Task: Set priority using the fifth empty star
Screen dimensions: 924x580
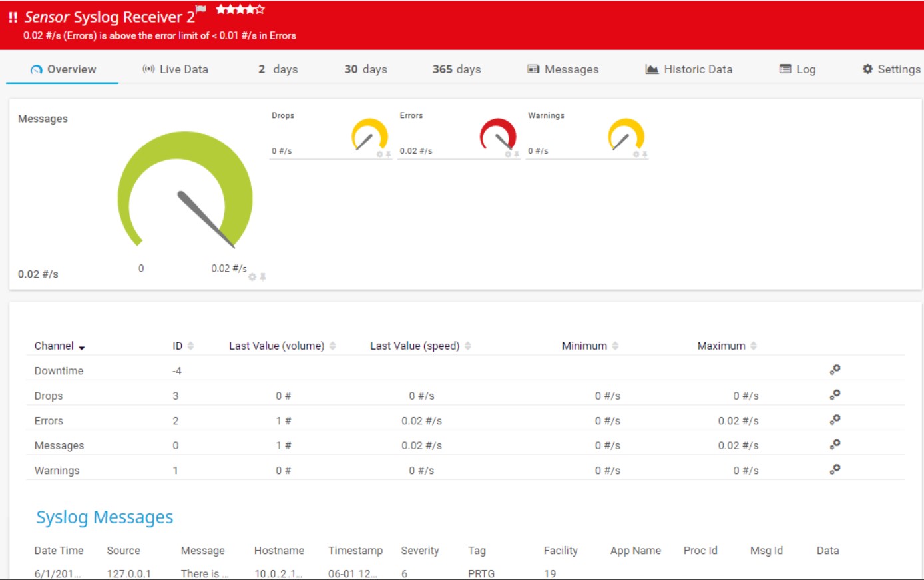Action: coord(260,9)
